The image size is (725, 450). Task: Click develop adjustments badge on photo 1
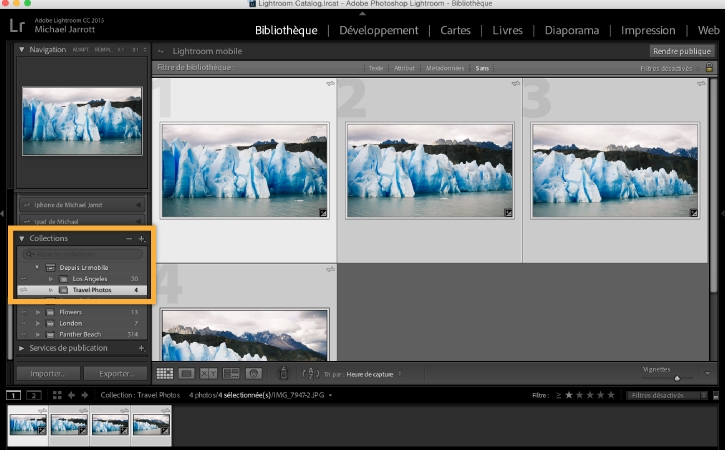pyautogui.click(x=323, y=213)
